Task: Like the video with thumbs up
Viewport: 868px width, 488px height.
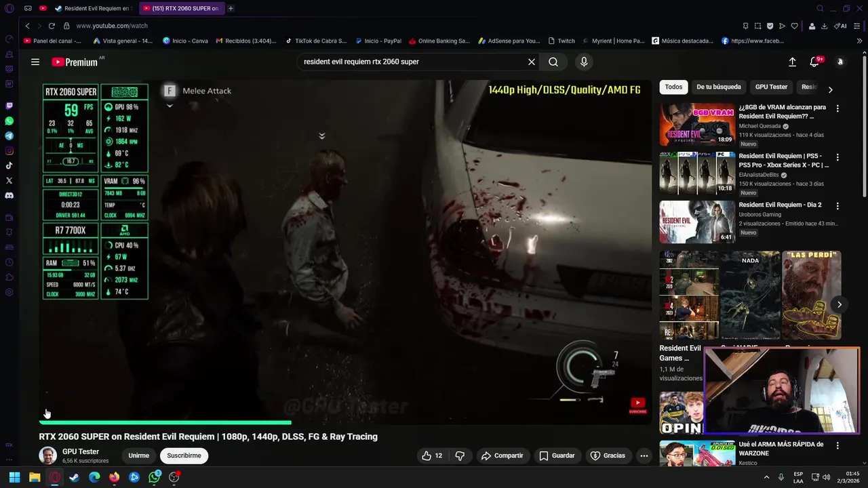Action: [x=432, y=455]
